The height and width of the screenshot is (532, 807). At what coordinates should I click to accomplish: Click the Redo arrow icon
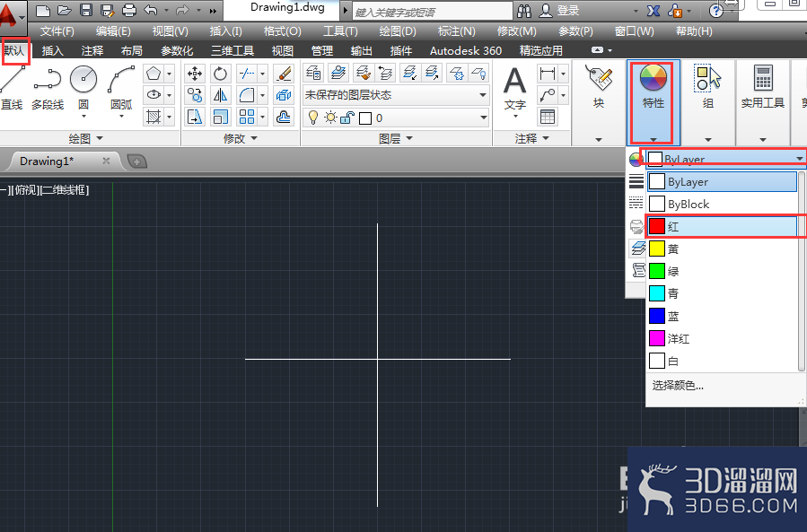(x=182, y=10)
